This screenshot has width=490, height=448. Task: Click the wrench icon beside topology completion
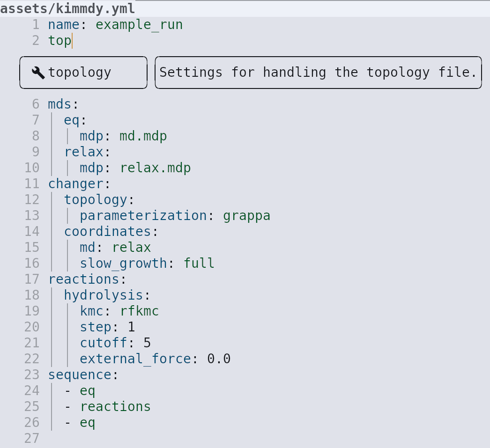38,73
